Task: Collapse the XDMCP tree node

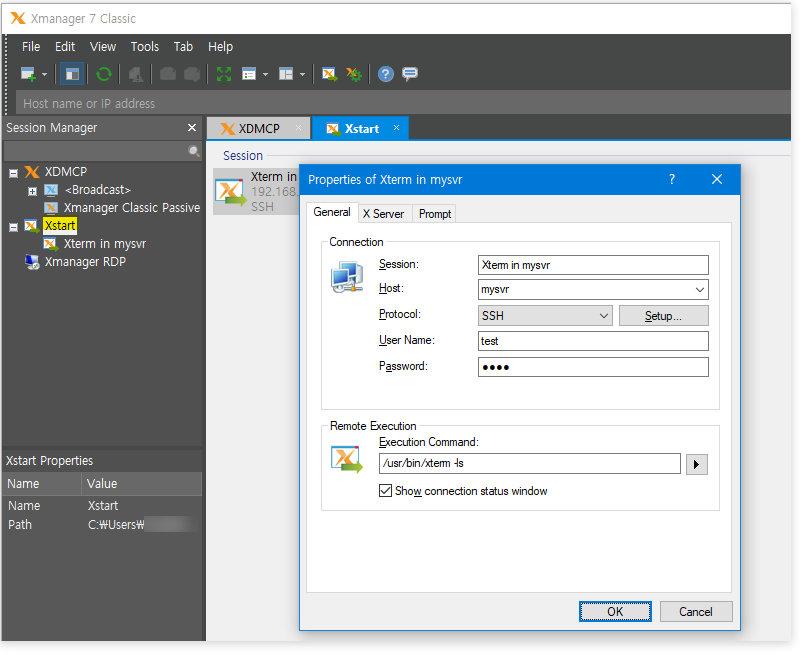Action: 13,172
